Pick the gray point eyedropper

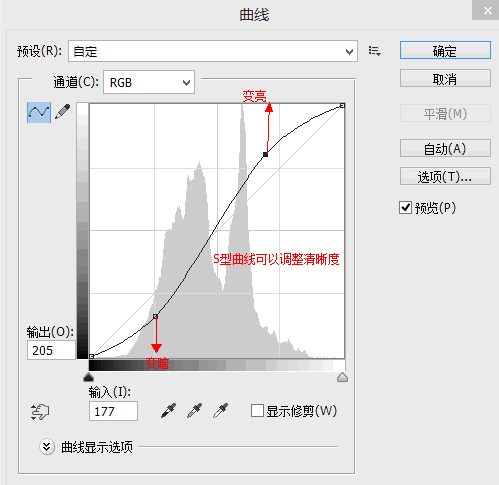point(194,410)
